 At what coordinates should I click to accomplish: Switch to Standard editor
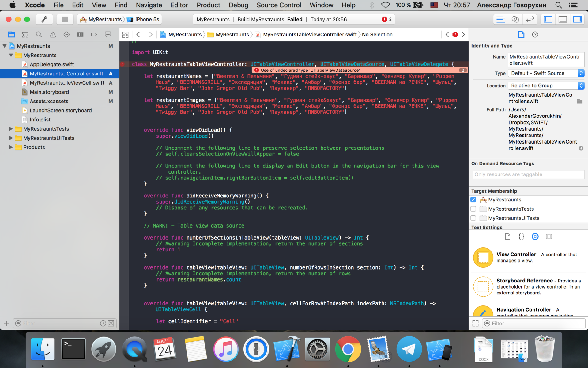tap(500, 19)
